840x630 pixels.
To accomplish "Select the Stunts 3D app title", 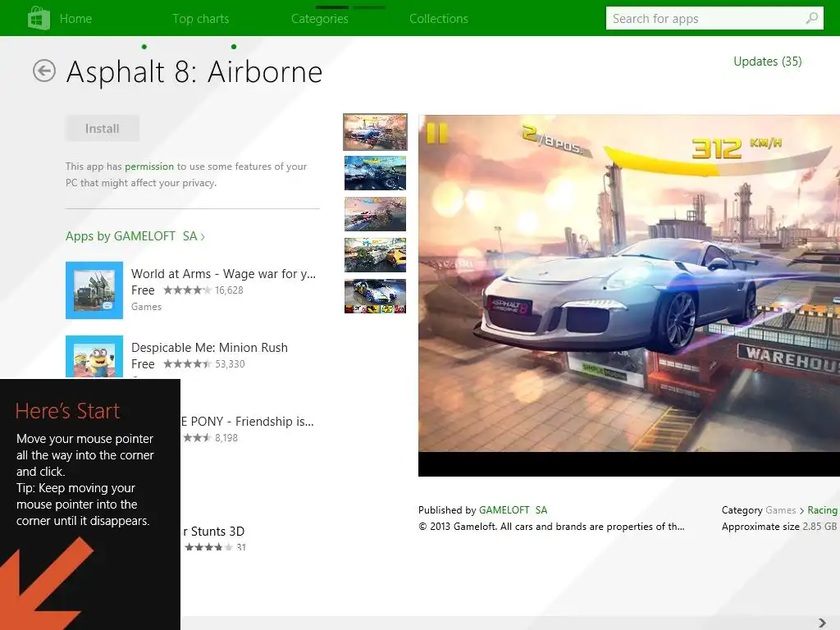I will tap(214, 532).
